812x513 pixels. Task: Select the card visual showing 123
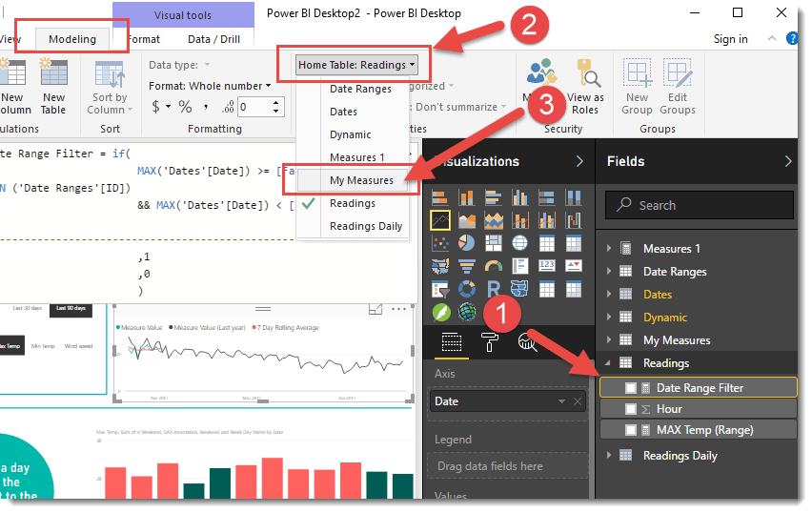point(547,266)
